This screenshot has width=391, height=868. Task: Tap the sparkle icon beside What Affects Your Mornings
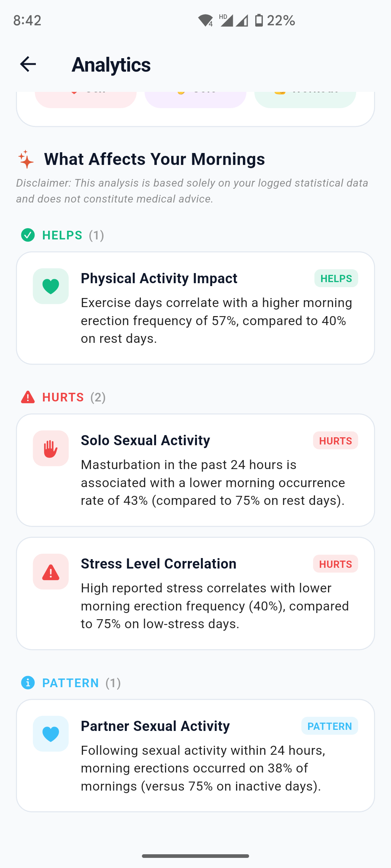[x=26, y=159]
